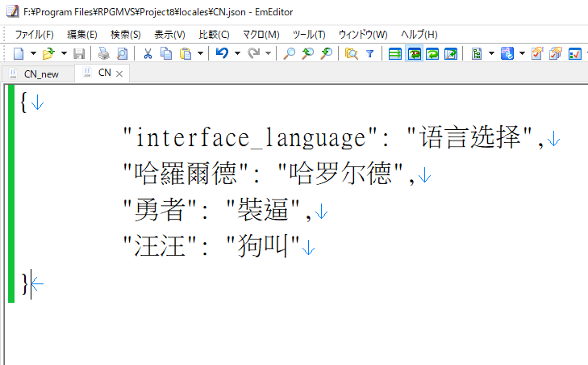The height and width of the screenshot is (365, 588).
Task: Save file with floppy disk icon
Action: (79, 53)
